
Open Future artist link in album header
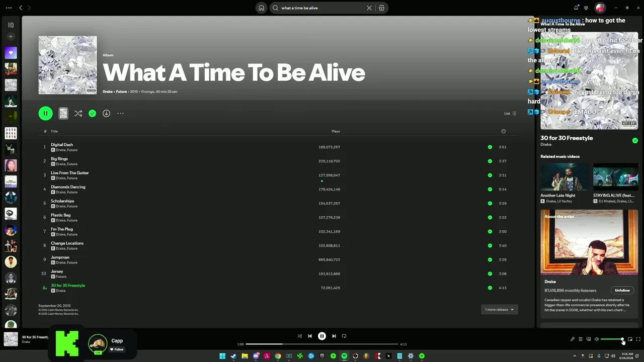pos(121,92)
